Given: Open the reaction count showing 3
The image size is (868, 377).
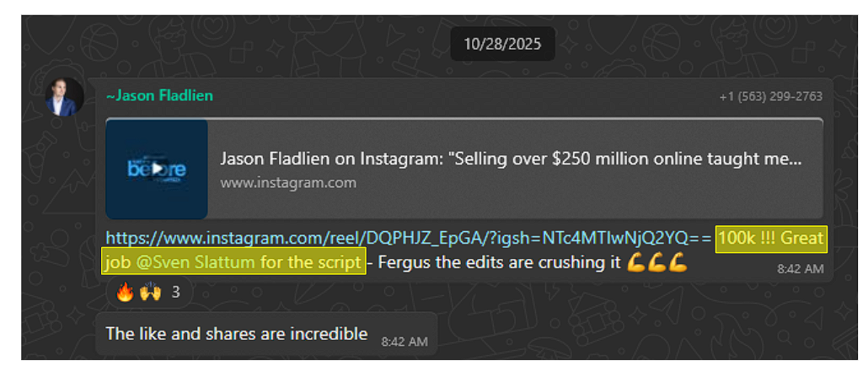Looking at the screenshot, I should (175, 292).
